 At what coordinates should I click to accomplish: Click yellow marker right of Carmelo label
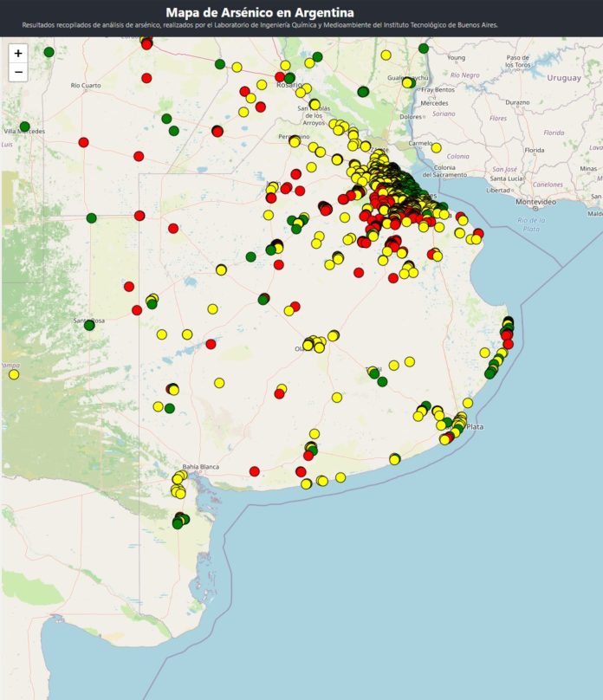(x=436, y=148)
